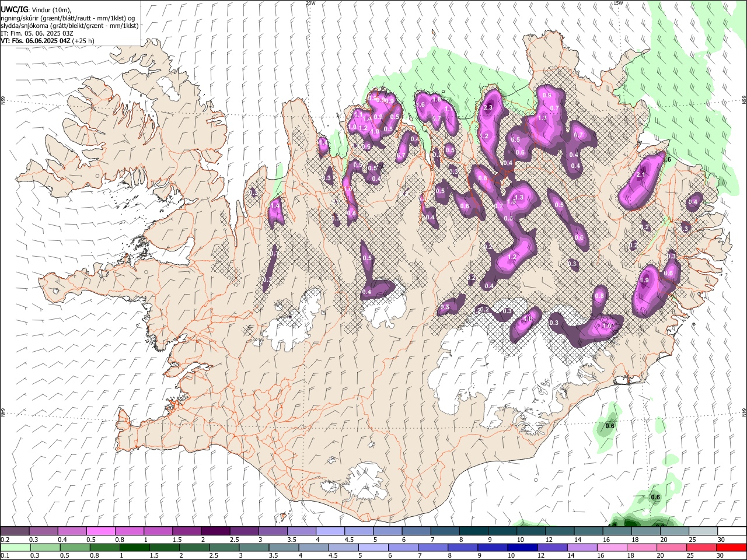Click the "15W" longitude label
747x560 pixels.
pos(618,3)
